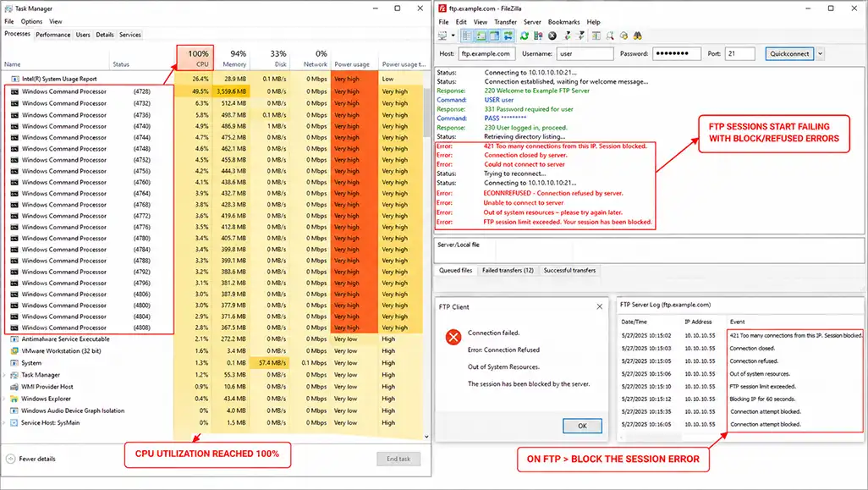Open the Transfer menu in FileZilla
This screenshot has width=868, height=490.
click(x=505, y=22)
